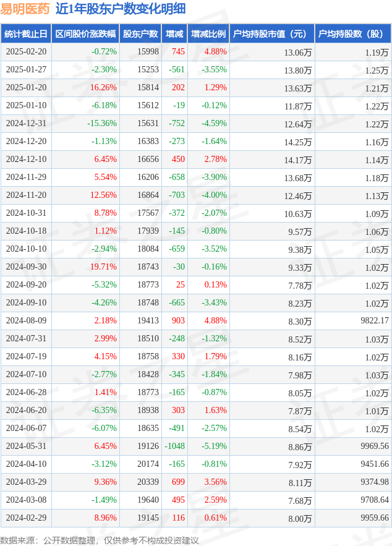Viewport: 392px width, 546px height.
Task: Select the -1048 change value cell
Action: [174, 446]
